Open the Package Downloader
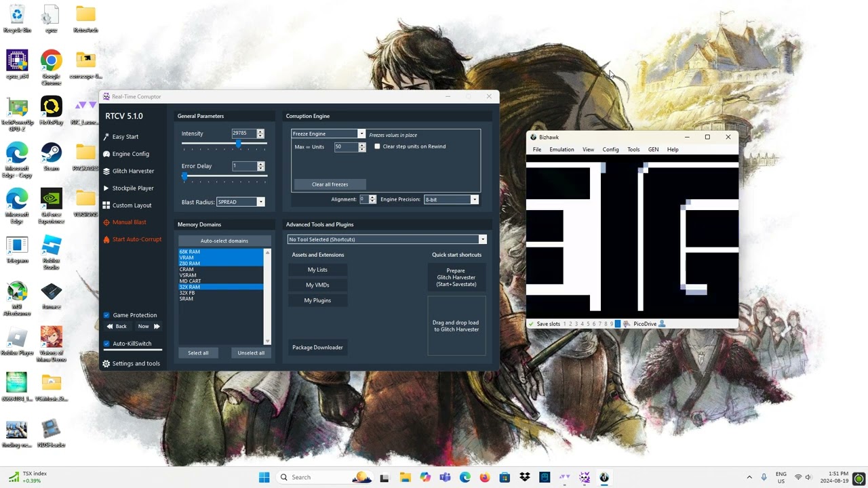Image resolution: width=868 pixels, height=488 pixels. tap(317, 348)
